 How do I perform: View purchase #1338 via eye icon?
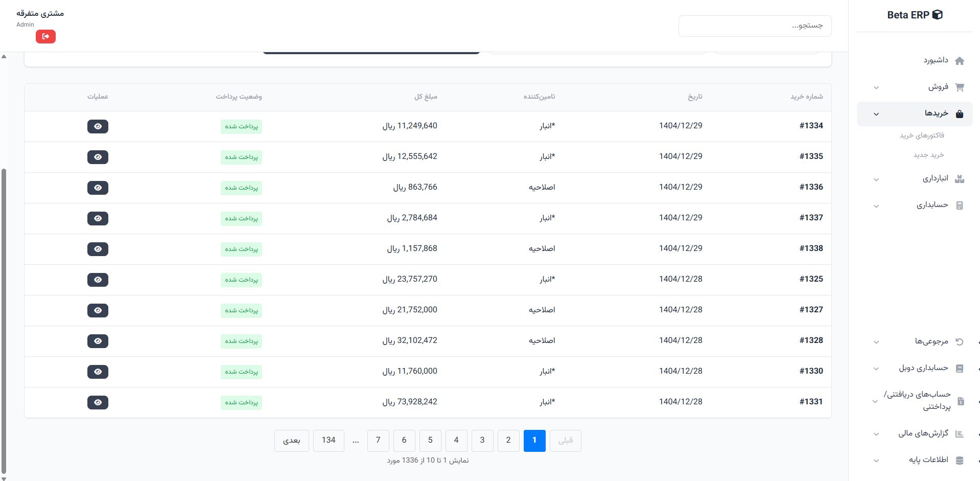pos(98,249)
